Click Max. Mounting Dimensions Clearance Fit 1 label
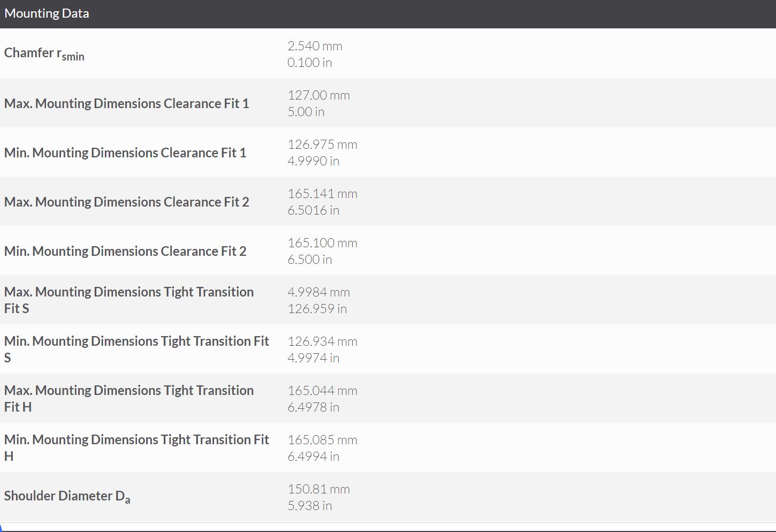This screenshot has height=532, width=776. point(127,103)
